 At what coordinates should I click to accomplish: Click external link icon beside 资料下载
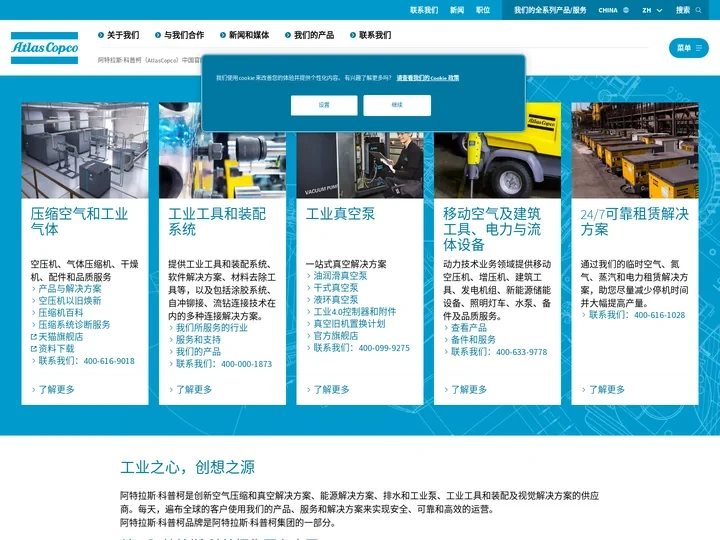pyautogui.click(x=34, y=349)
